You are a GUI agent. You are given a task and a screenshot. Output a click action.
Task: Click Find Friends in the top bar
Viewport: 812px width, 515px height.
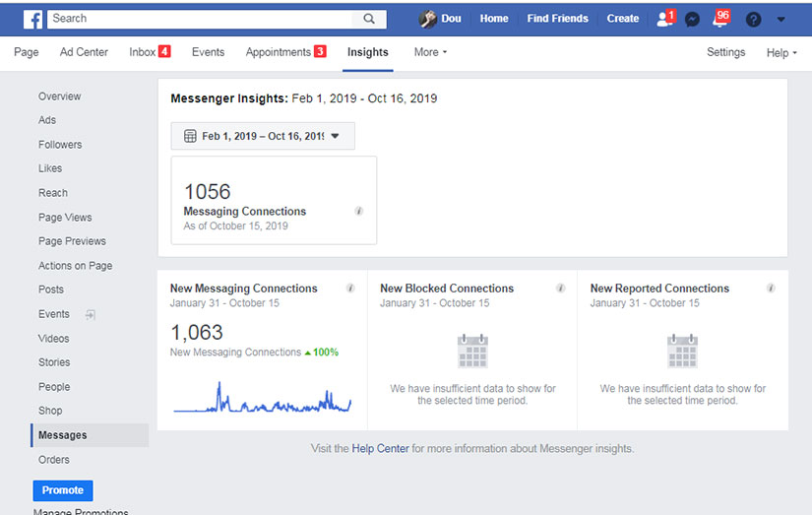coord(558,19)
